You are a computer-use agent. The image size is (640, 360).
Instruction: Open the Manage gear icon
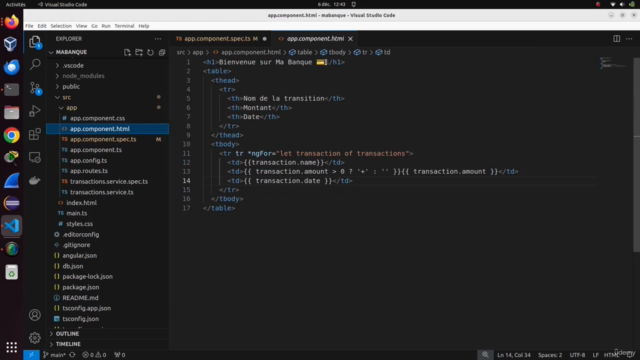tap(35, 338)
